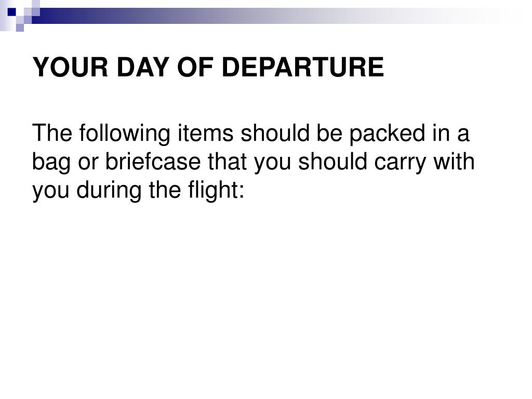Click the light purple square below header bar

20,28
